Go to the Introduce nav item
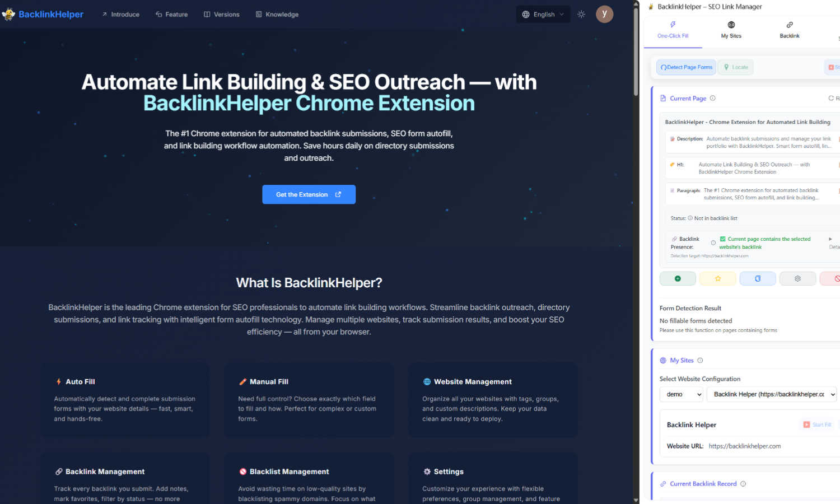This screenshot has width=840, height=504. click(x=120, y=15)
